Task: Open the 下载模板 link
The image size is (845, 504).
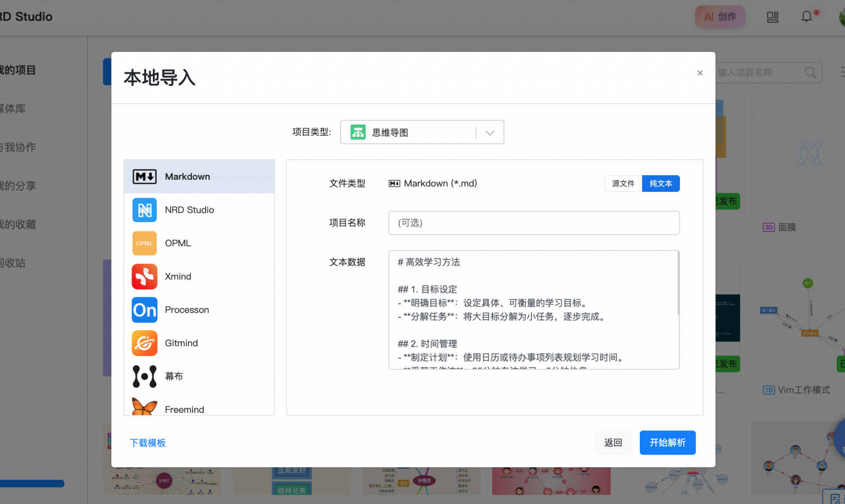Action: pos(147,442)
